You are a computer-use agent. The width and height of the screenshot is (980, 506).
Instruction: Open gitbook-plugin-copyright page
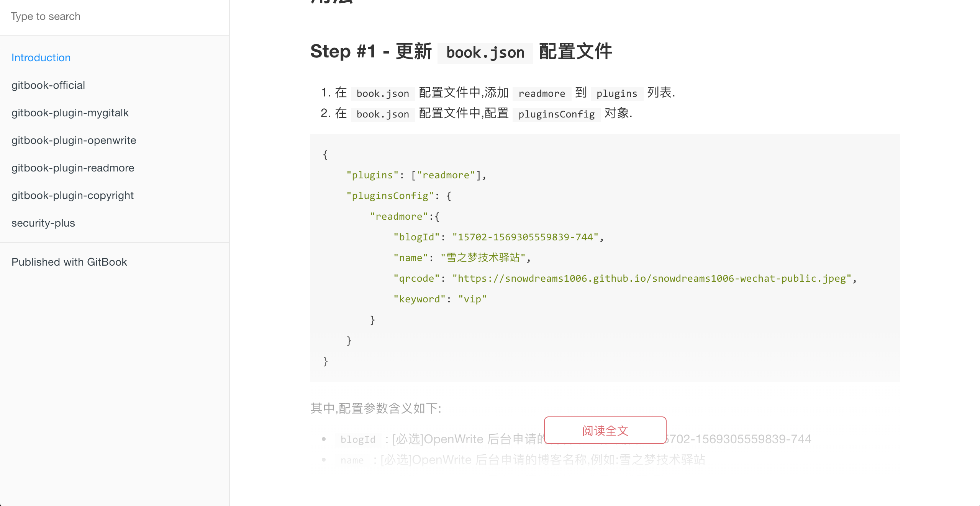click(72, 195)
